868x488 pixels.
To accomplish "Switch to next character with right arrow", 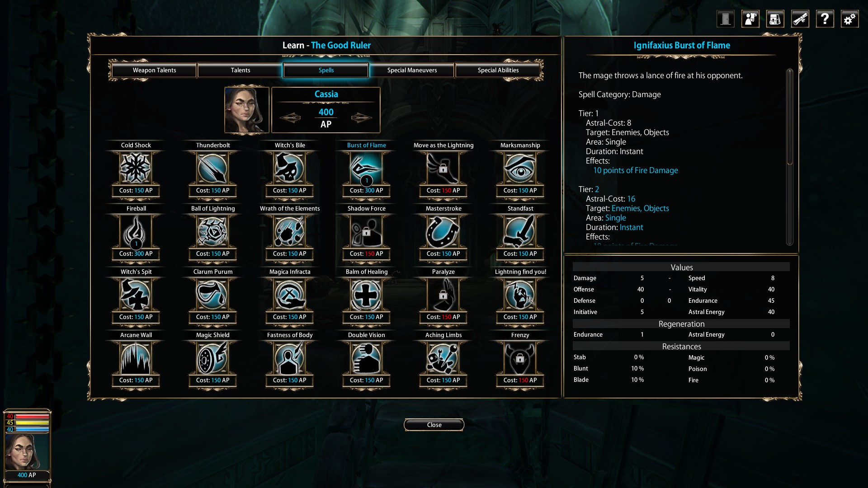I will pyautogui.click(x=361, y=118).
